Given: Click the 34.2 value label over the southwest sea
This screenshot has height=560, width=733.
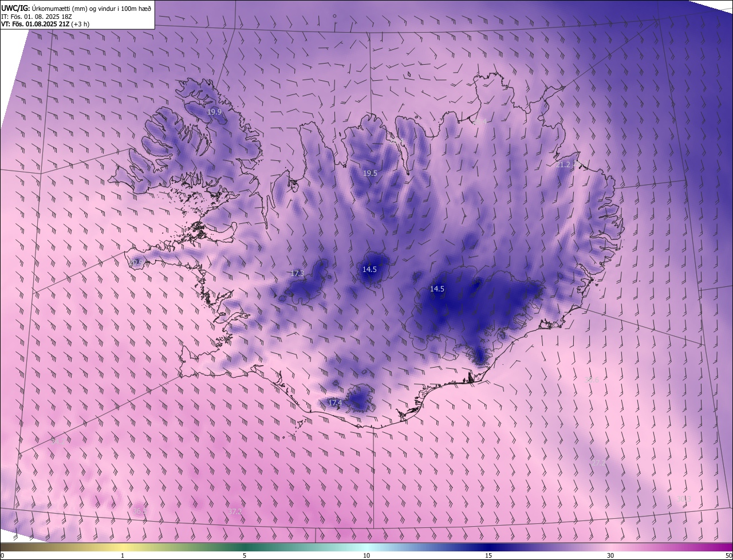Looking at the screenshot, I should 57,441.
